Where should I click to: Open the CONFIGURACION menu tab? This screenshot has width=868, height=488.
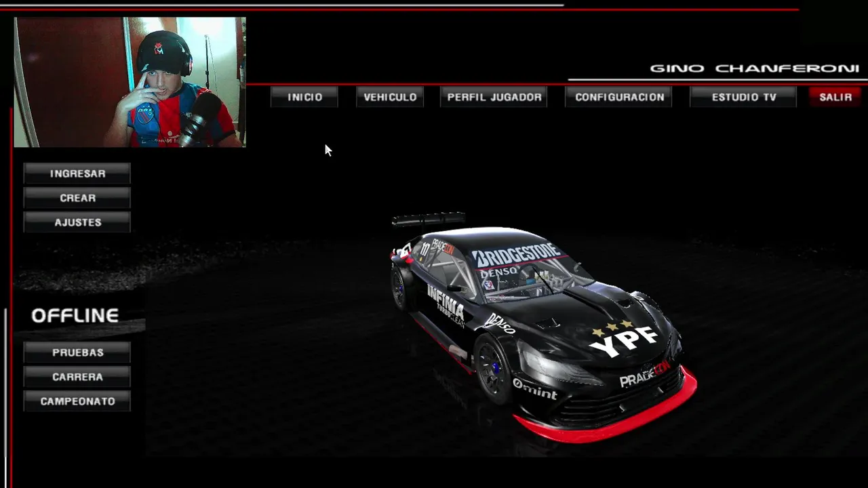click(620, 97)
